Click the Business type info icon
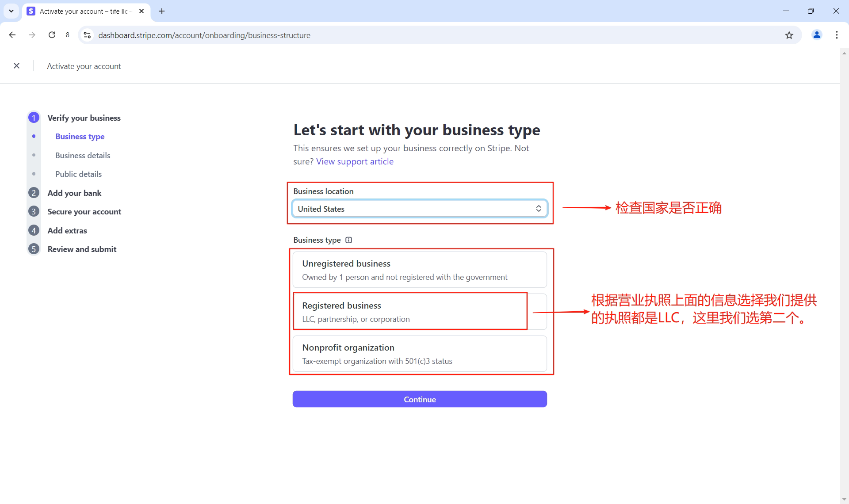 (x=349, y=240)
